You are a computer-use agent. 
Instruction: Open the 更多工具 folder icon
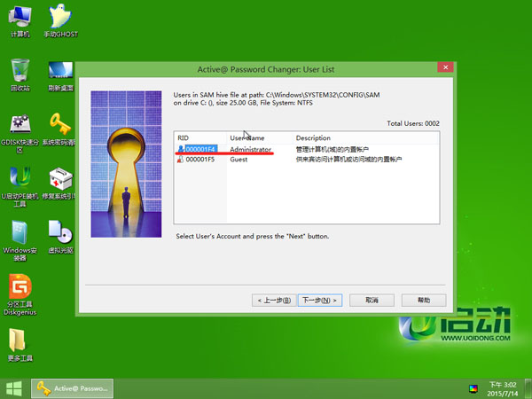click(x=20, y=345)
